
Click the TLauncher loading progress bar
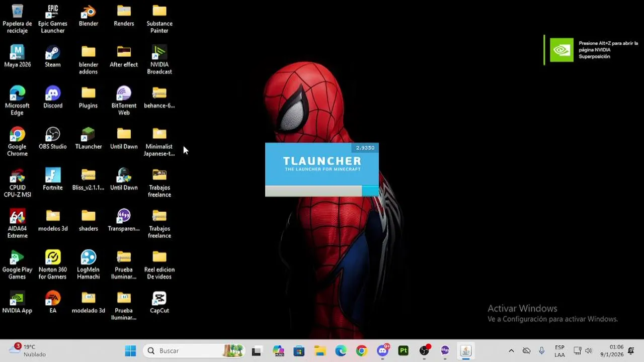click(322, 191)
